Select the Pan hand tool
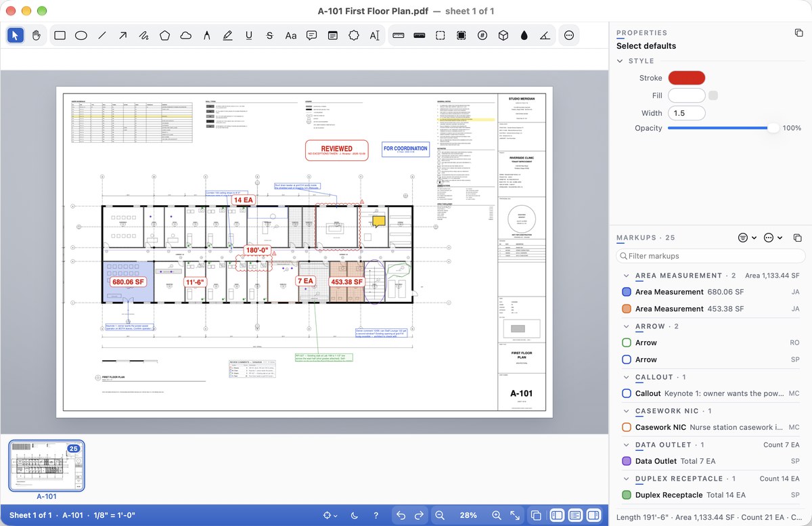 37,35
